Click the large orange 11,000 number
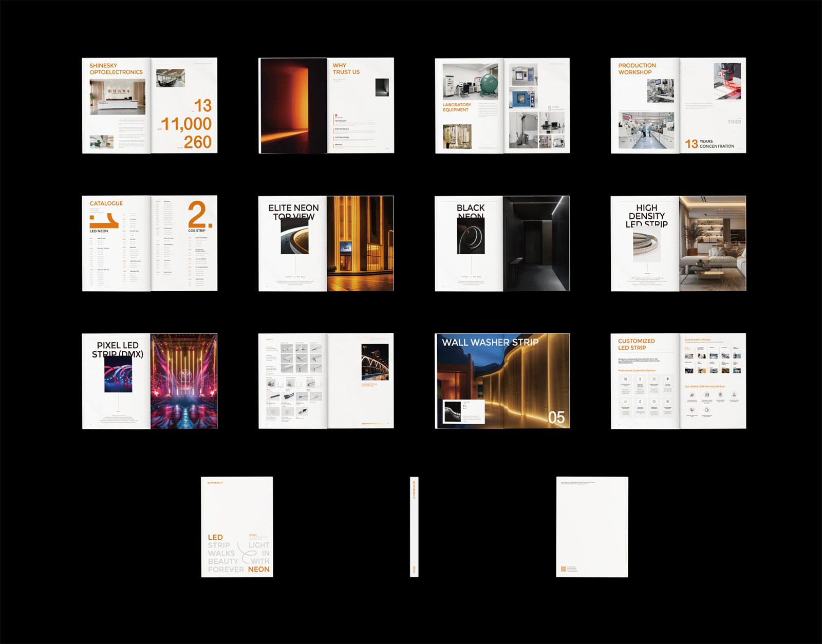The image size is (822, 644). [x=186, y=124]
